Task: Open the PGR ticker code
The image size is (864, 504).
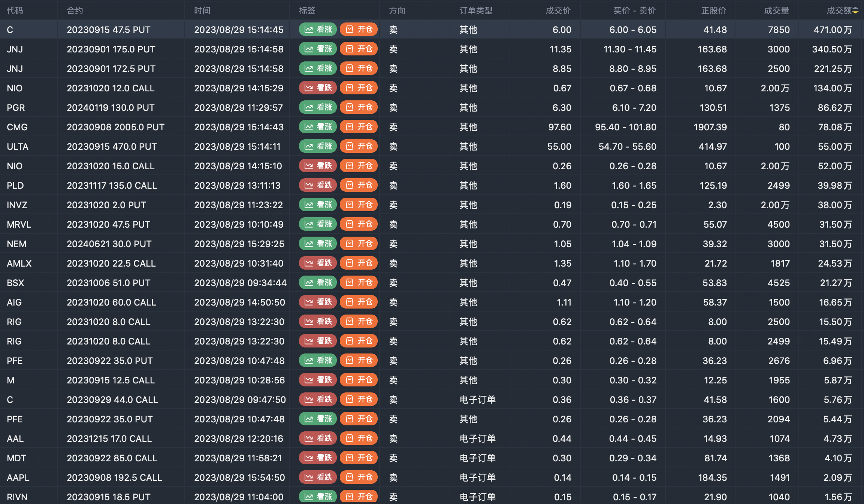Action: tap(16, 108)
